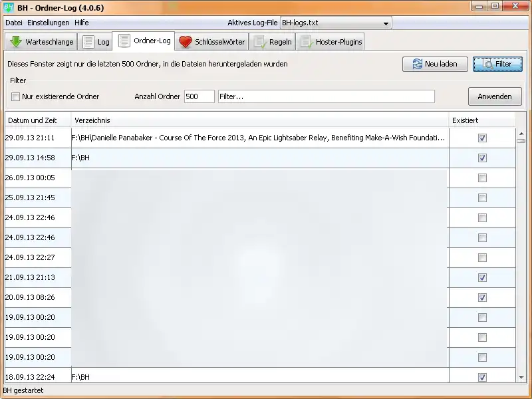The width and height of the screenshot is (532, 399).
Task: Click the BH gestartet status bar text
Action: [23, 390]
